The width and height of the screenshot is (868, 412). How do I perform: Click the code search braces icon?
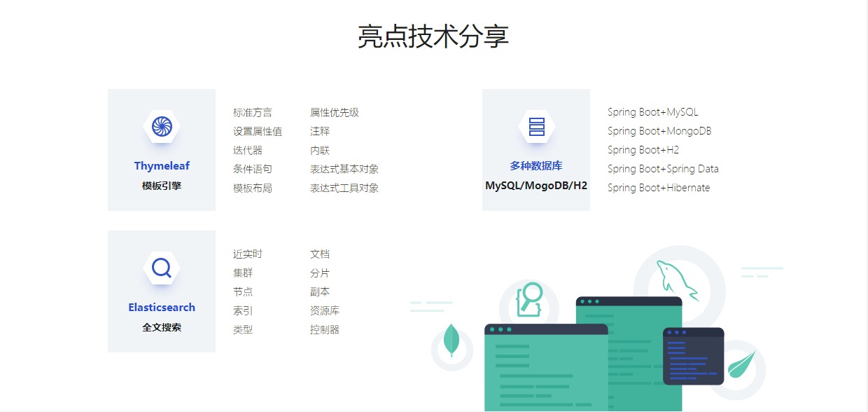pos(529,301)
